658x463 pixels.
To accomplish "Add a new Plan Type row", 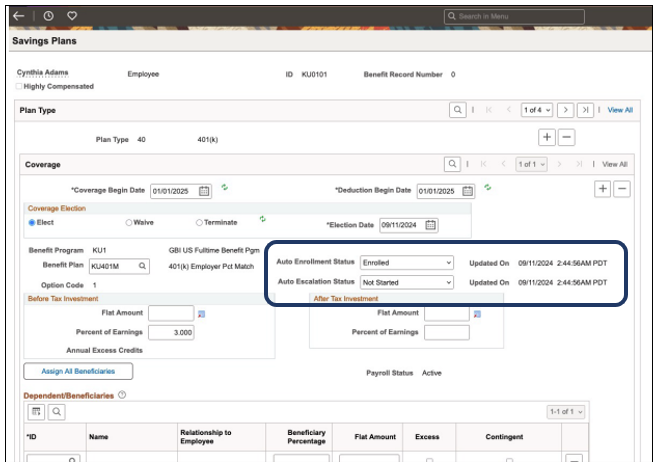I will [547, 137].
